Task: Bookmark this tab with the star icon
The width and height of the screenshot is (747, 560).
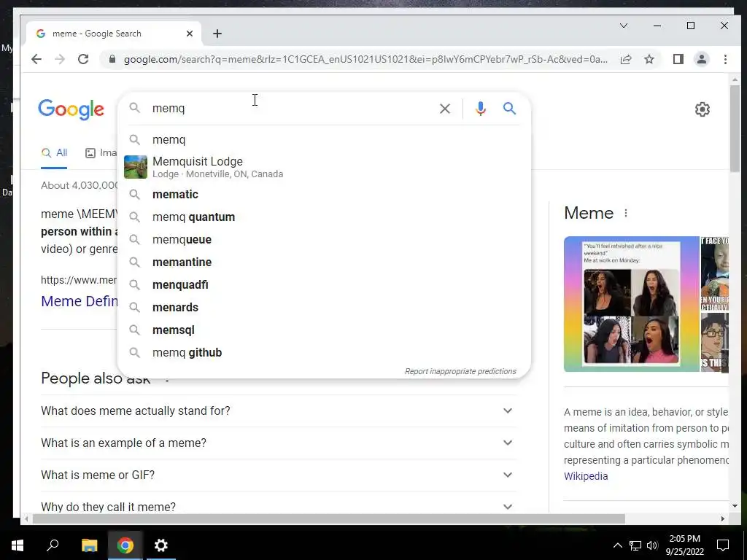Action: coord(649,59)
